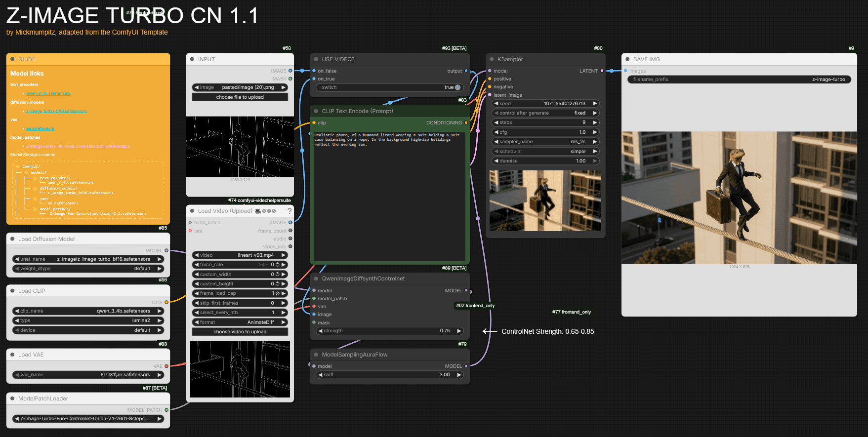The height and width of the screenshot is (437, 868).
Task: Increase select_every_nth using the right arrow
Action: click(x=284, y=313)
